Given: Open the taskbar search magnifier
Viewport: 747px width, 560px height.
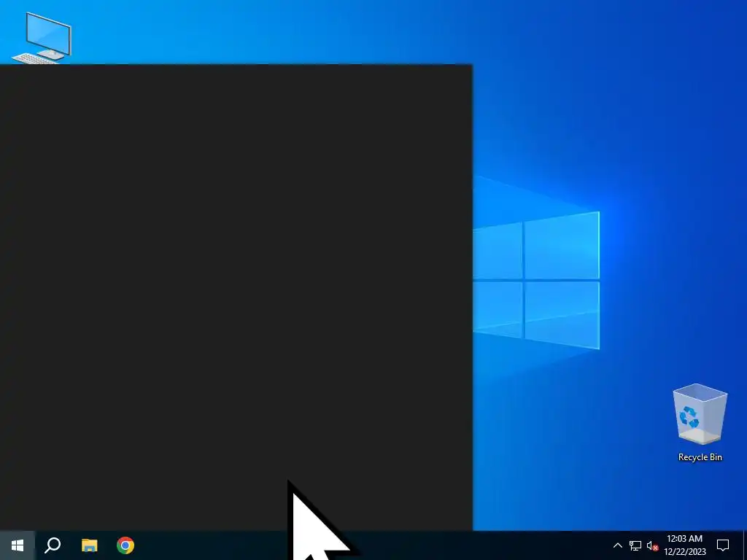Looking at the screenshot, I should click(53, 545).
